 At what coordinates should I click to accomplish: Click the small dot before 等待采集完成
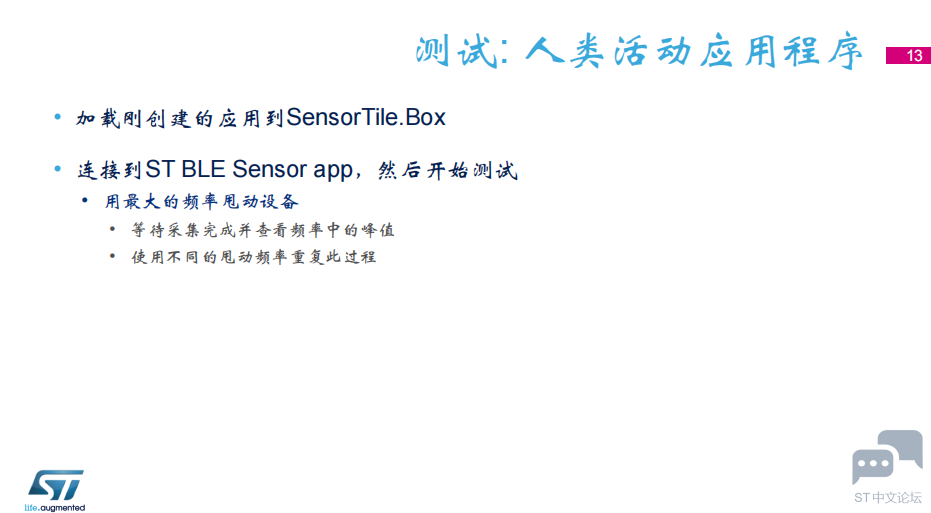pos(112,229)
